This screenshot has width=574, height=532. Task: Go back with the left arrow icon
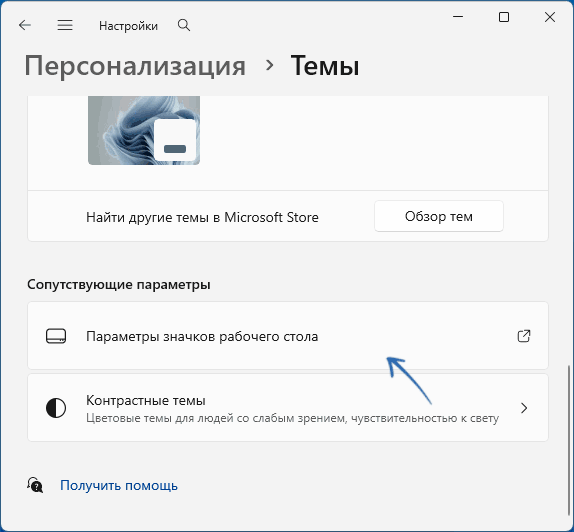coord(25,25)
